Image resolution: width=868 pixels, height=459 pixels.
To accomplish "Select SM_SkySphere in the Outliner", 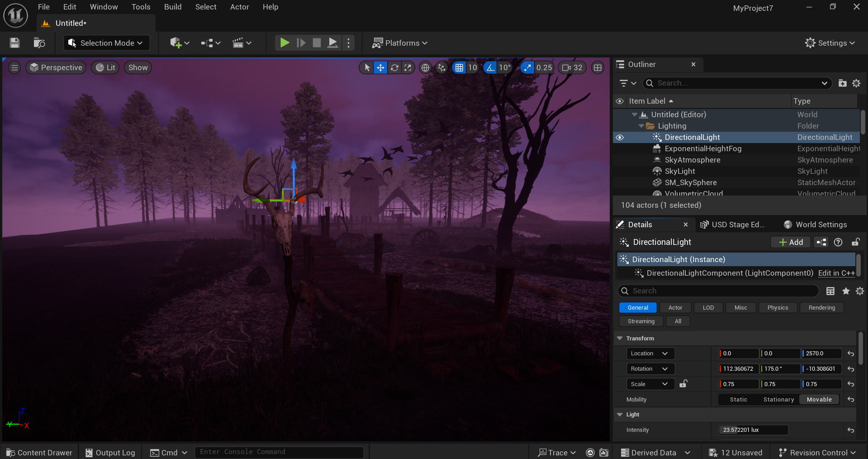I will coord(691,182).
